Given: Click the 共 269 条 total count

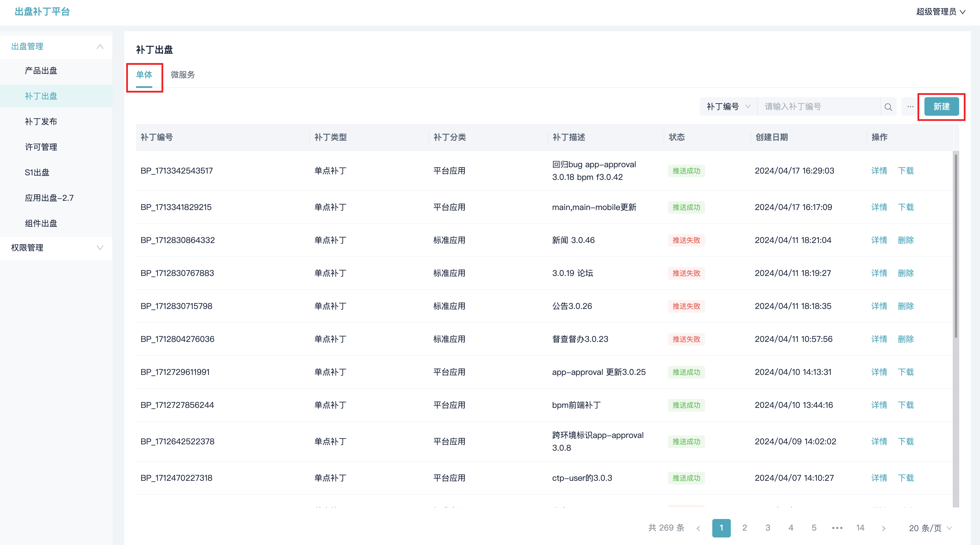Looking at the screenshot, I should pyautogui.click(x=666, y=528).
